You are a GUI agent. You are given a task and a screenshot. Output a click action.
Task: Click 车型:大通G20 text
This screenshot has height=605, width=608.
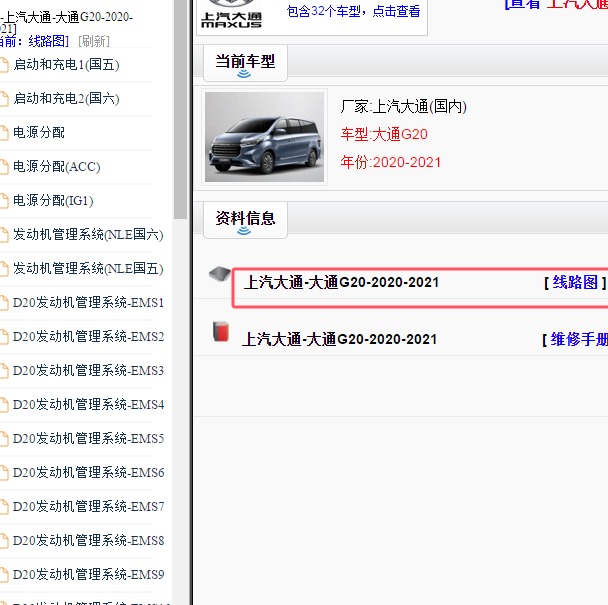(x=384, y=135)
